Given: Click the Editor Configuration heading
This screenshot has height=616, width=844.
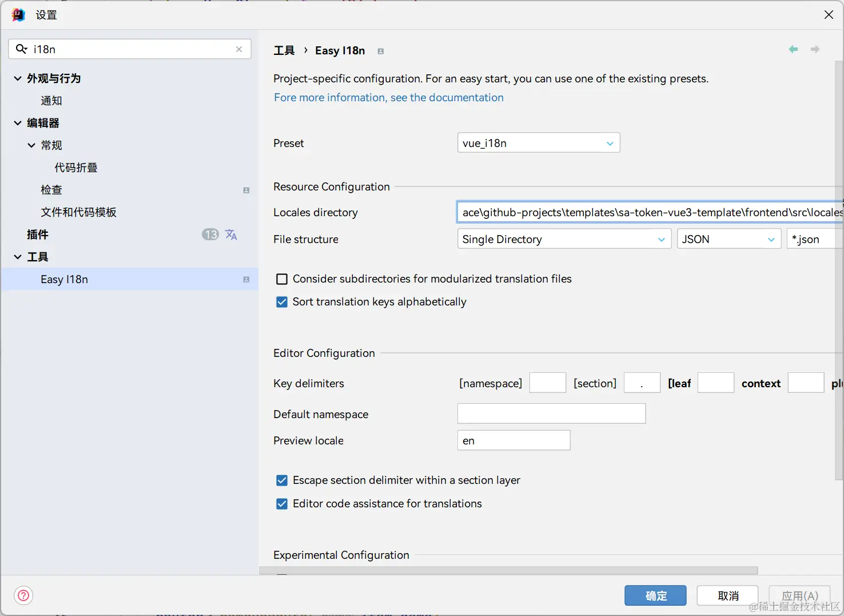Looking at the screenshot, I should point(324,353).
